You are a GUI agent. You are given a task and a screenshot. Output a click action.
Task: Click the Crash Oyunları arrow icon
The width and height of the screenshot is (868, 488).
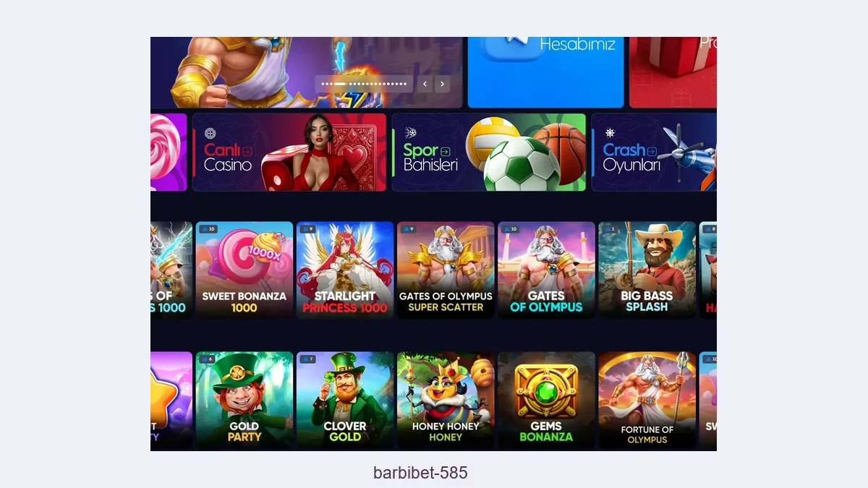[652, 151]
